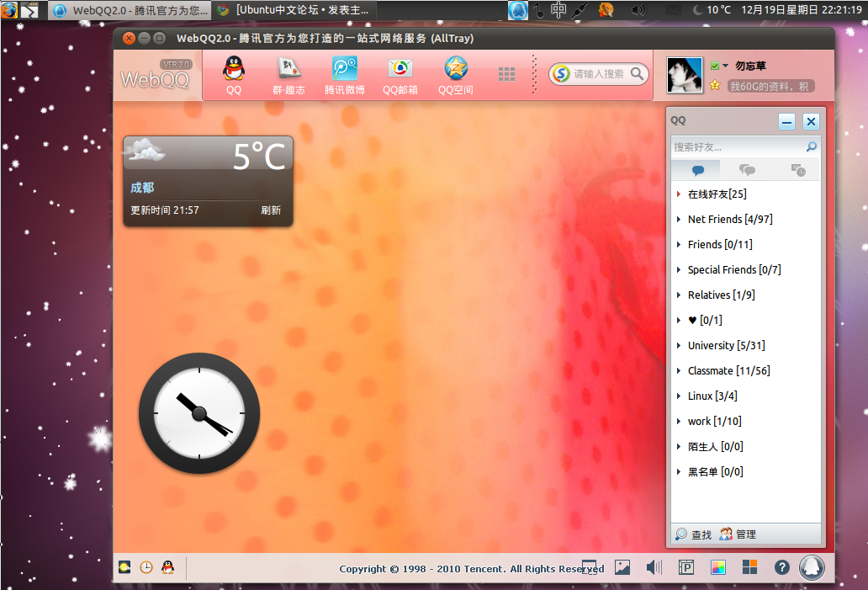Toggle sound with the bottom bar speaker icon

654,567
